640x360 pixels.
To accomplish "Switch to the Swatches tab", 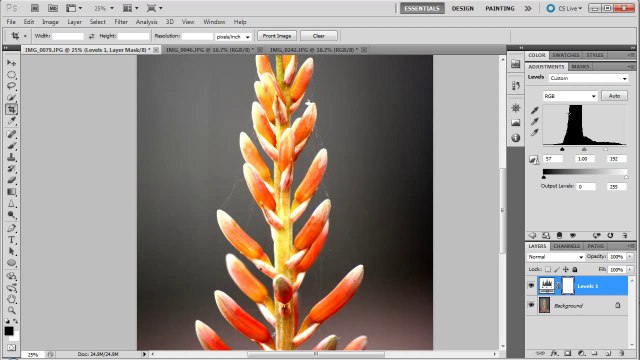I will tap(565, 55).
